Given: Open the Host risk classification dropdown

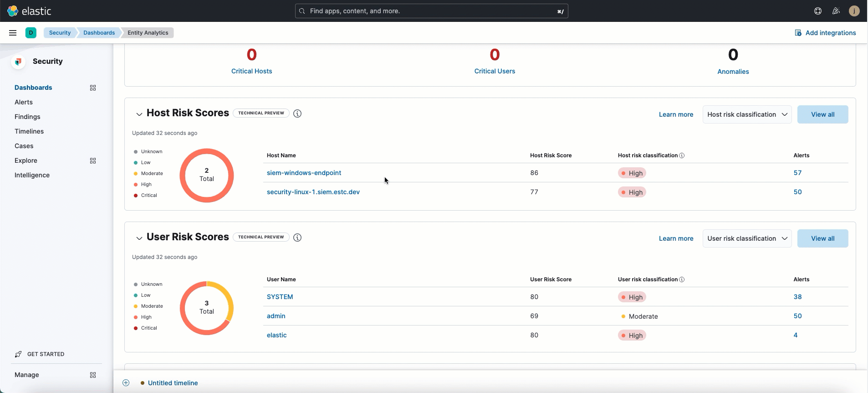Looking at the screenshot, I should click(747, 114).
